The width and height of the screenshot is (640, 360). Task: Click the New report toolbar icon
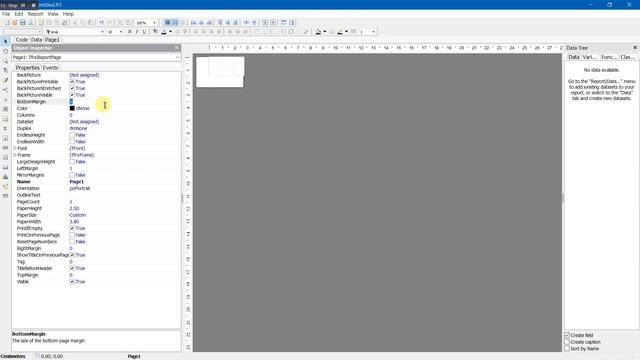[x=7, y=22]
